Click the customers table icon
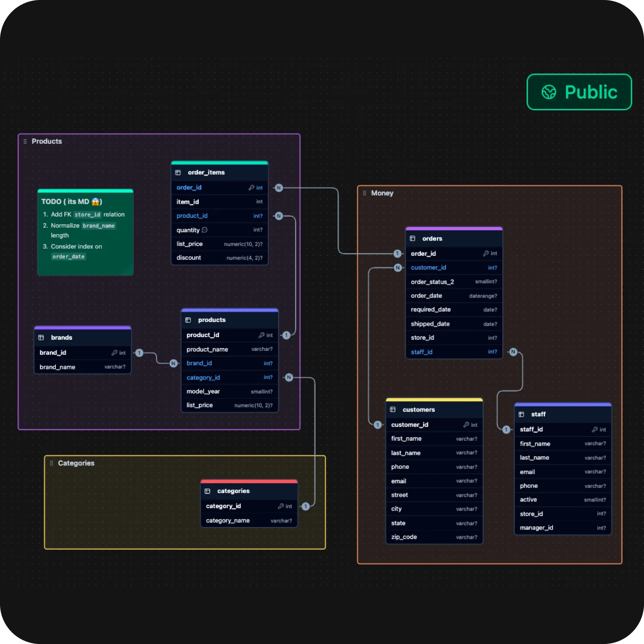The image size is (644, 644). (393, 409)
